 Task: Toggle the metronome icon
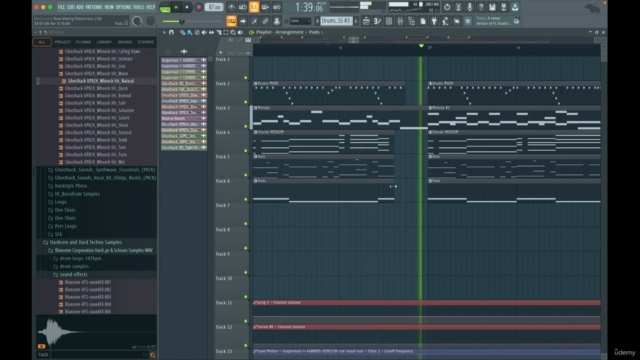[231, 7]
